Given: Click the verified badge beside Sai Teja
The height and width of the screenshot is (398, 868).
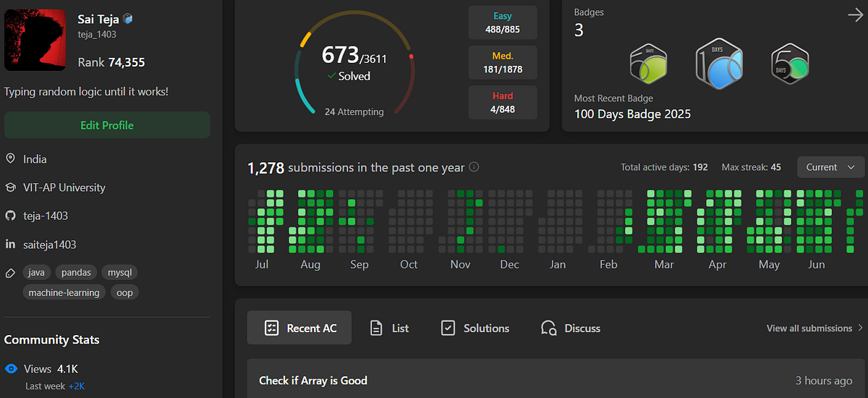Looking at the screenshot, I should pos(127,19).
